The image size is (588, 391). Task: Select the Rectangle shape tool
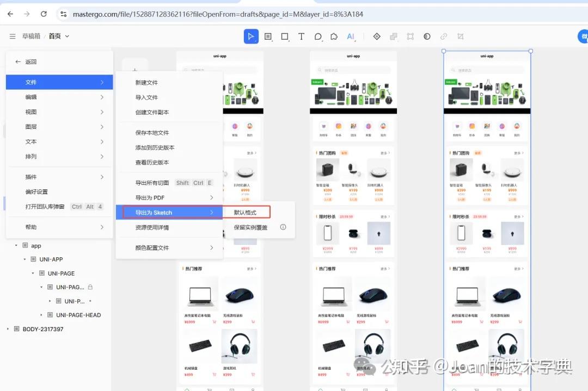(285, 36)
